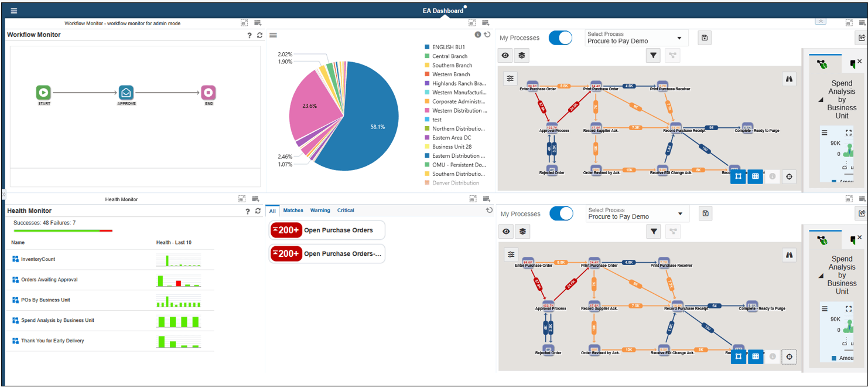
Task: Maximize the pie chart panel
Action: click(472, 23)
